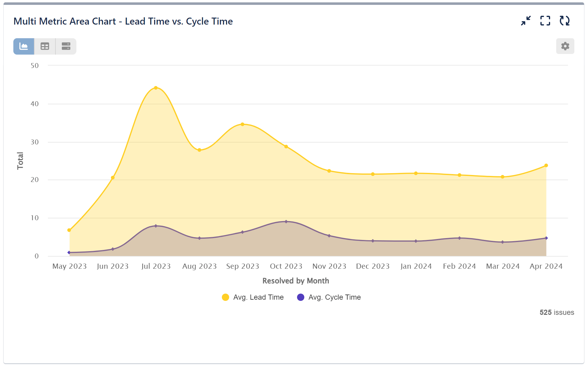The image size is (588, 367).
Task: Click the Apr 2024 x-axis label
Action: click(x=546, y=266)
